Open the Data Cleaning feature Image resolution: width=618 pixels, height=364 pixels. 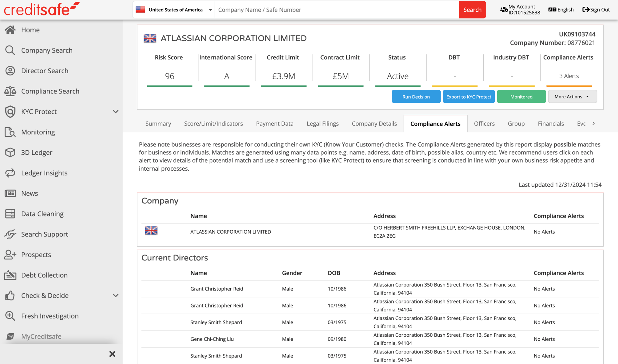click(x=42, y=214)
